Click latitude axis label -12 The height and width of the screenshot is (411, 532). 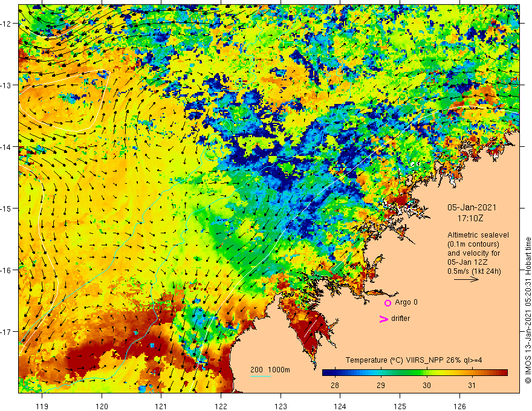[7, 24]
